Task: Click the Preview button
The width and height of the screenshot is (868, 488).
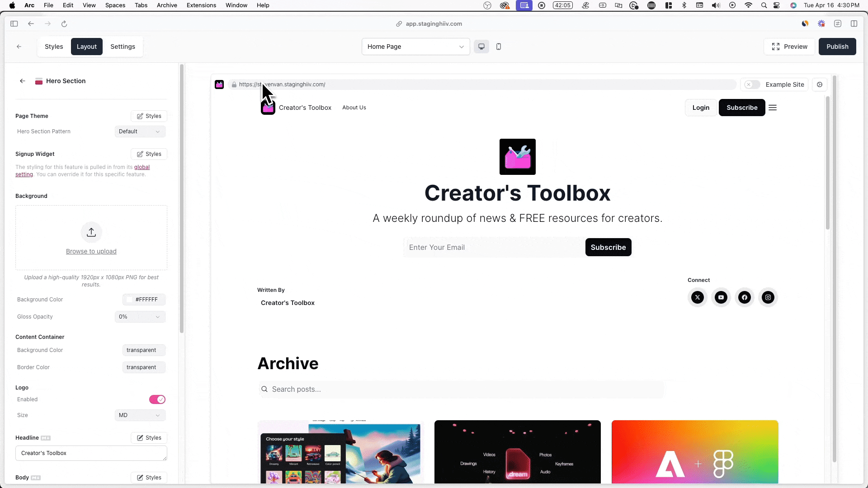Action: tap(789, 47)
